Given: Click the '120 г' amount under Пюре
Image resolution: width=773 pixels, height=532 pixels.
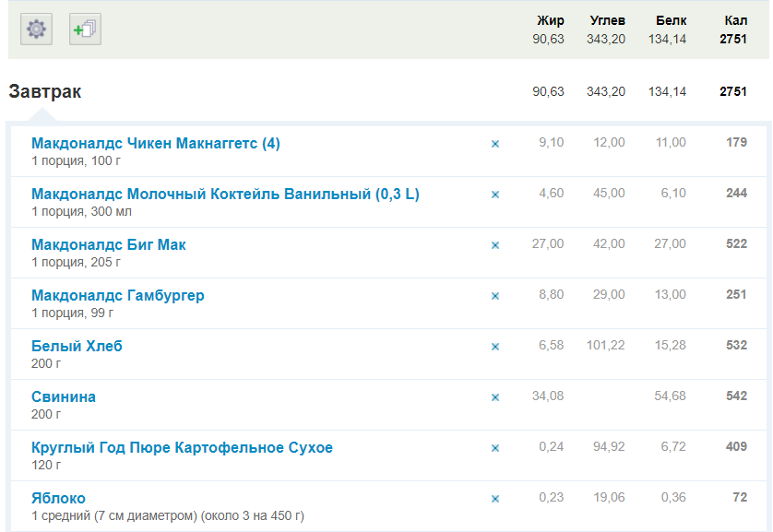Looking at the screenshot, I should [46, 465].
